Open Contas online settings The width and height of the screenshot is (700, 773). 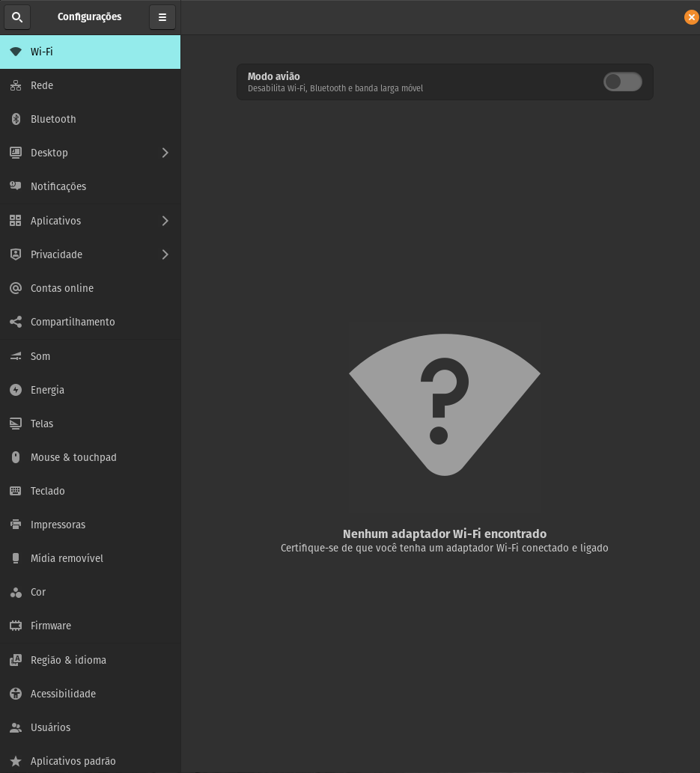click(x=62, y=288)
